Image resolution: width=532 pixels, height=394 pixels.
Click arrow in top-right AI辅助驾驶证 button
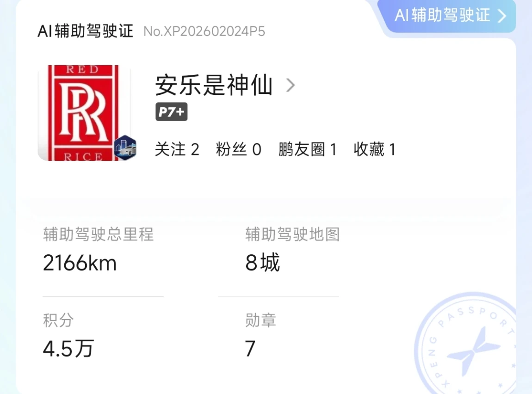point(502,16)
